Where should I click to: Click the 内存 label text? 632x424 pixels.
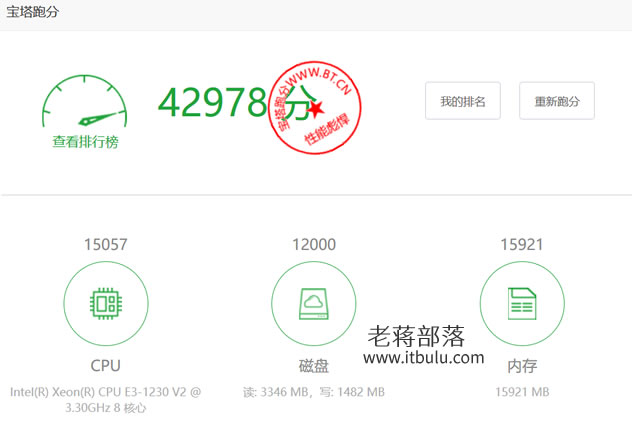pyautogui.click(x=522, y=366)
